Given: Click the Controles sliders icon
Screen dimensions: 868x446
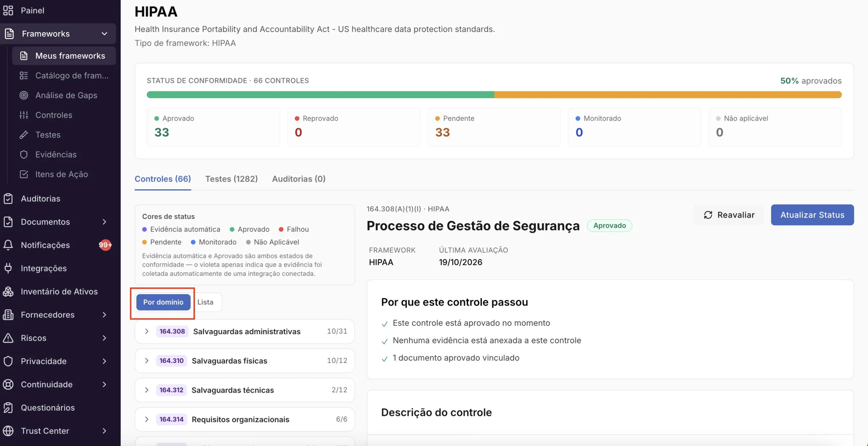Looking at the screenshot, I should click(24, 115).
